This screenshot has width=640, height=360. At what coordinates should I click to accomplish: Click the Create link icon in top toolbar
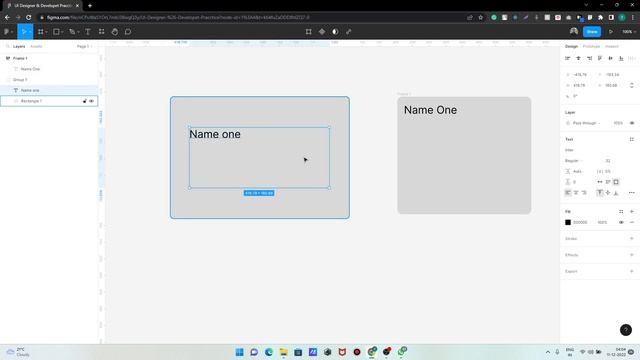[x=349, y=31]
